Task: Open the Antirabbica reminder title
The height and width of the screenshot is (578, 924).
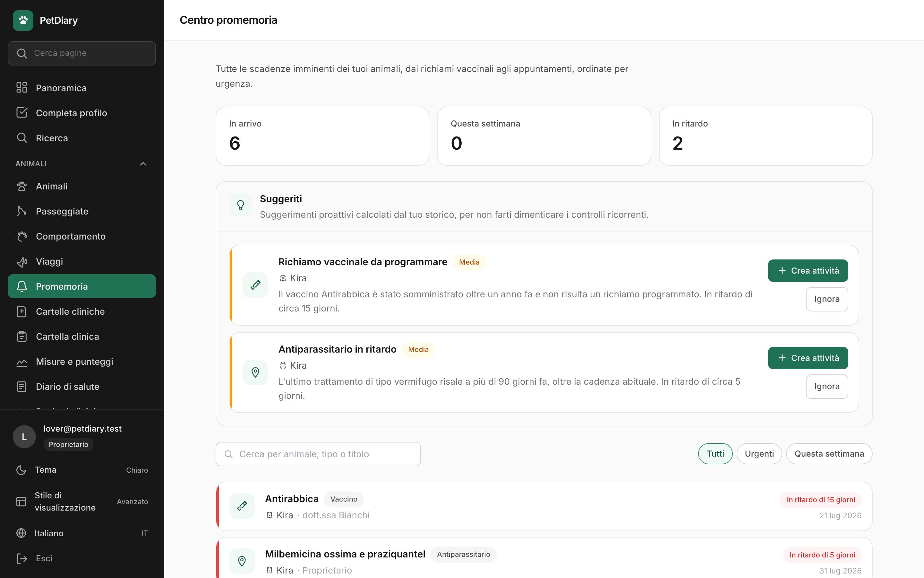Action: pos(292,499)
